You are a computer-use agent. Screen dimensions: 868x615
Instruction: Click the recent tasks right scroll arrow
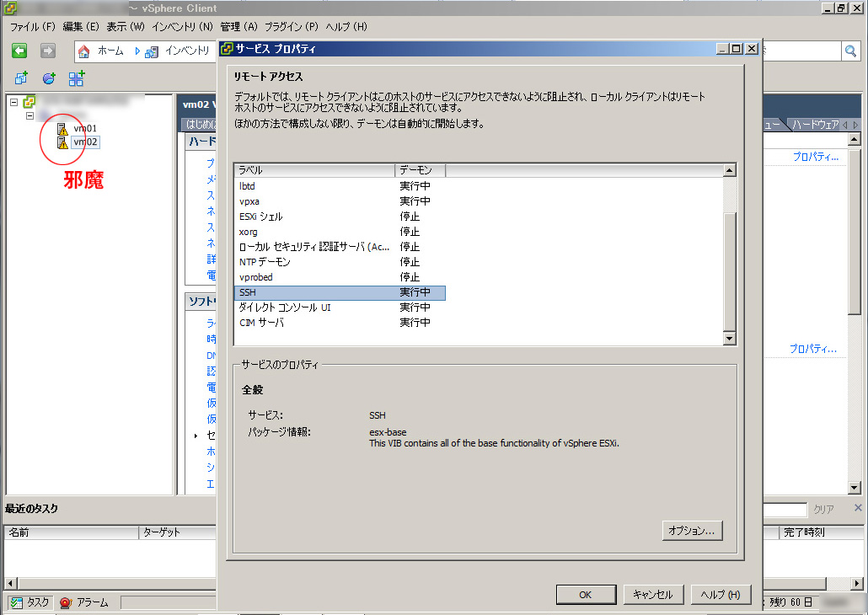(858, 583)
